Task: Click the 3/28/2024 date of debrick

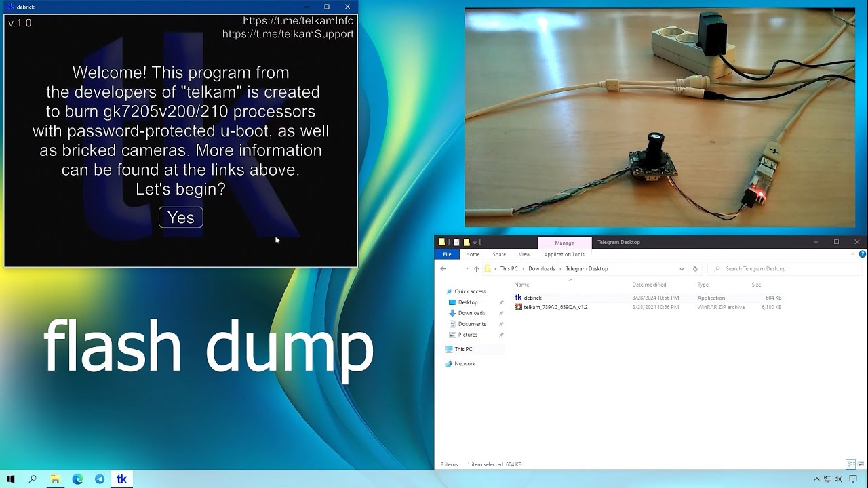Action: 655,298
